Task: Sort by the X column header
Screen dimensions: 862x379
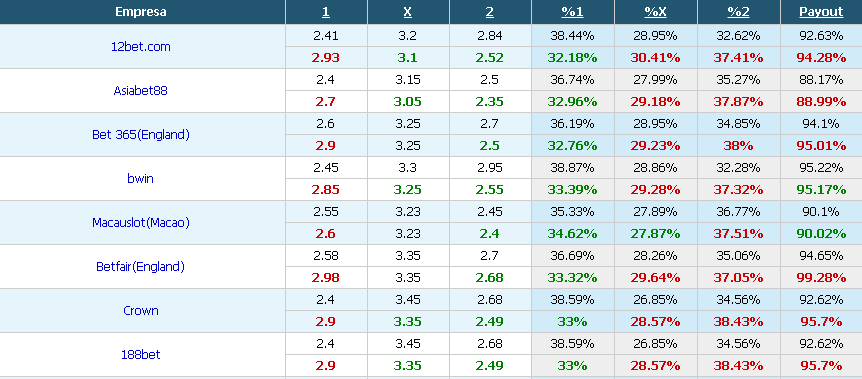Action: click(x=408, y=12)
